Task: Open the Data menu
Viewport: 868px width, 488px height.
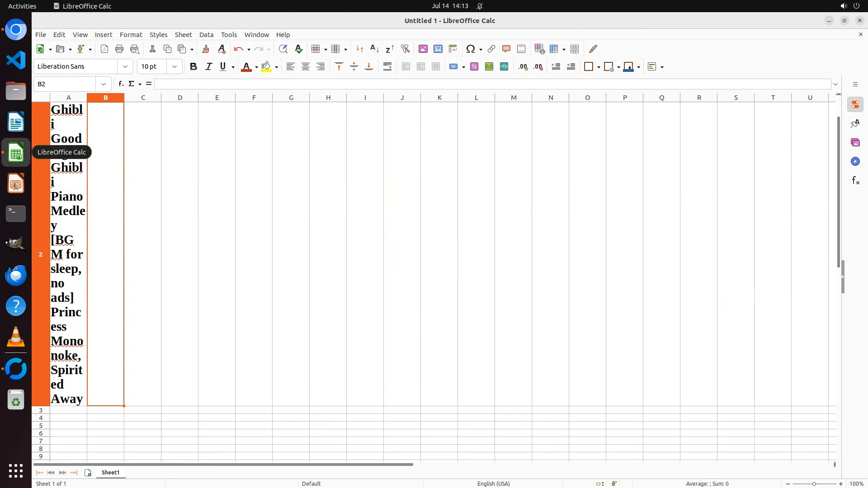Action: 206,35
